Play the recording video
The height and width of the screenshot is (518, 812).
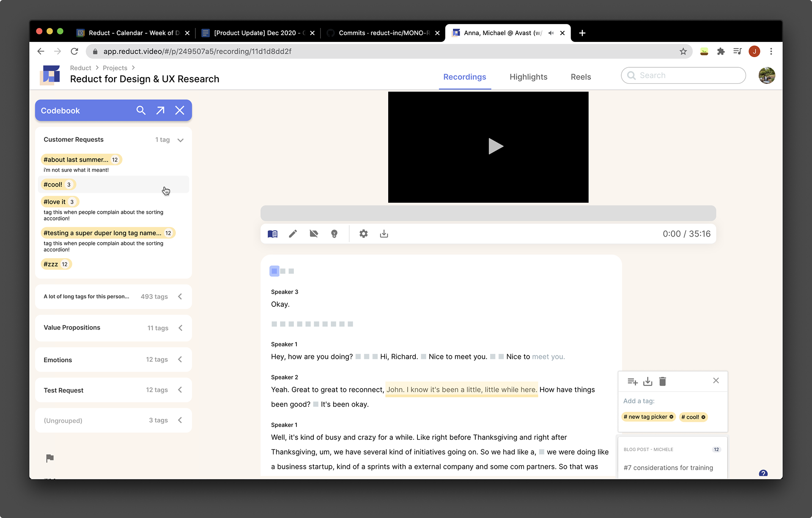(x=495, y=146)
